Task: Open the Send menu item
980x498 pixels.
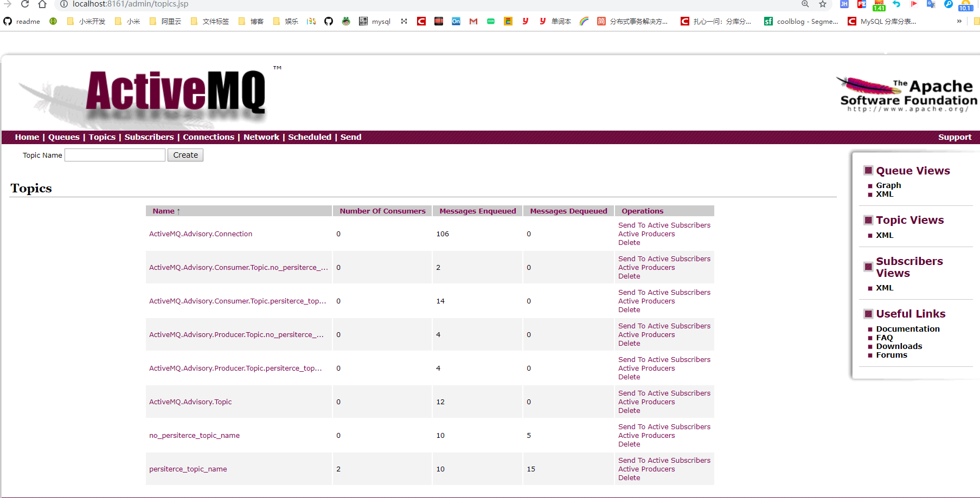Action: [351, 137]
